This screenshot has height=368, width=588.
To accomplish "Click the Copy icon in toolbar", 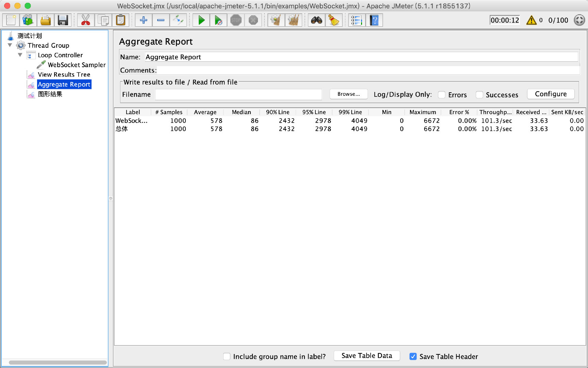I will pyautogui.click(x=103, y=20).
